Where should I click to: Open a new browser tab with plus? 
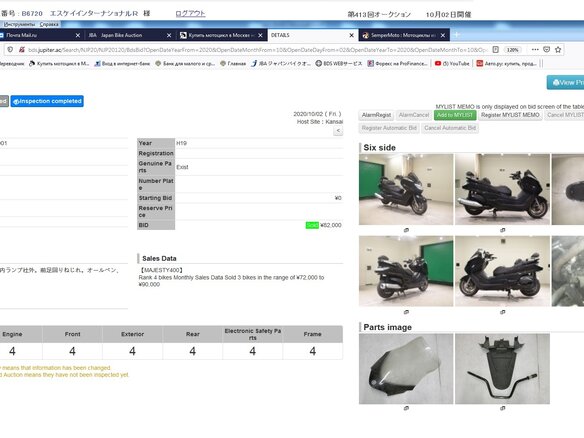pyautogui.click(x=457, y=35)
